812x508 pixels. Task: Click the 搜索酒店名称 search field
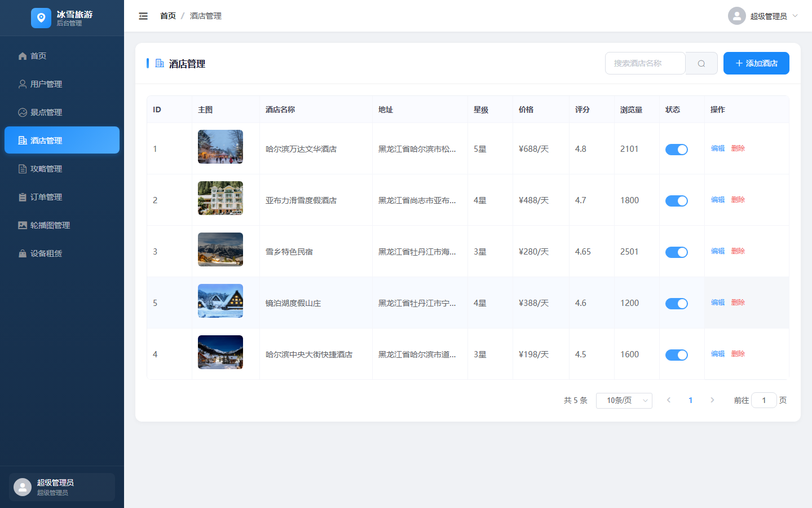pos(645,63)
